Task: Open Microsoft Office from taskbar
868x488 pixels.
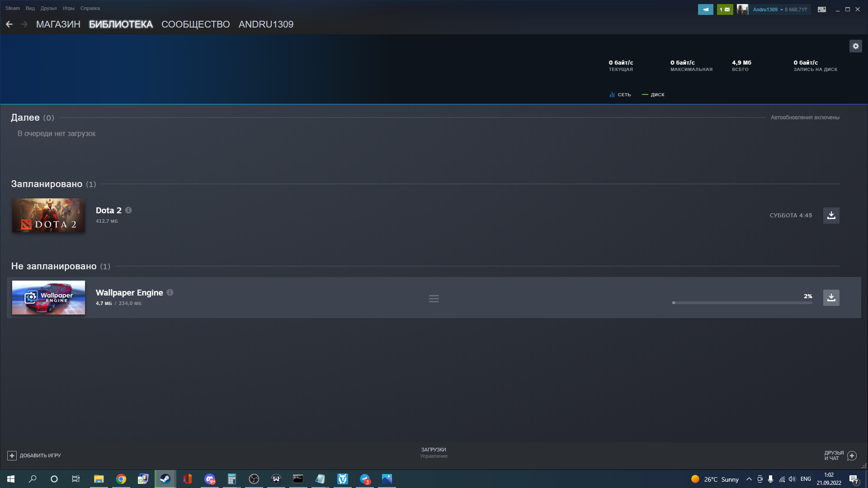Action: (188, 479)
